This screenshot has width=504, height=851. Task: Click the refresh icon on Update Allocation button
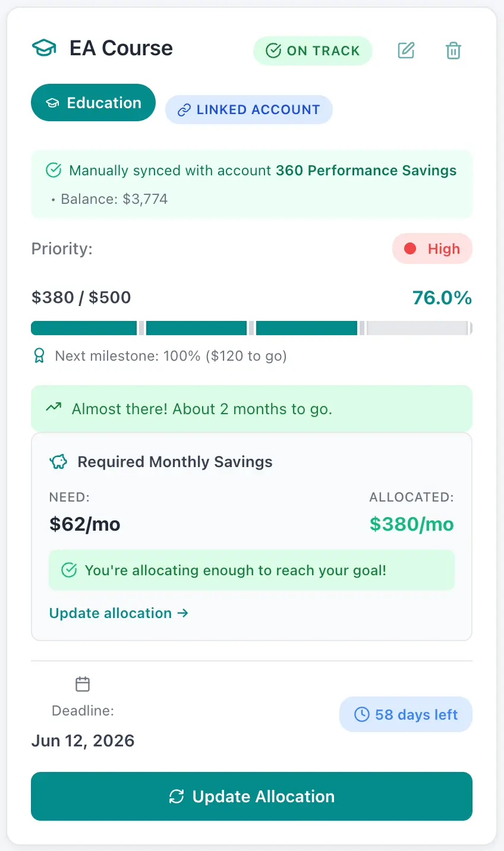177,796
